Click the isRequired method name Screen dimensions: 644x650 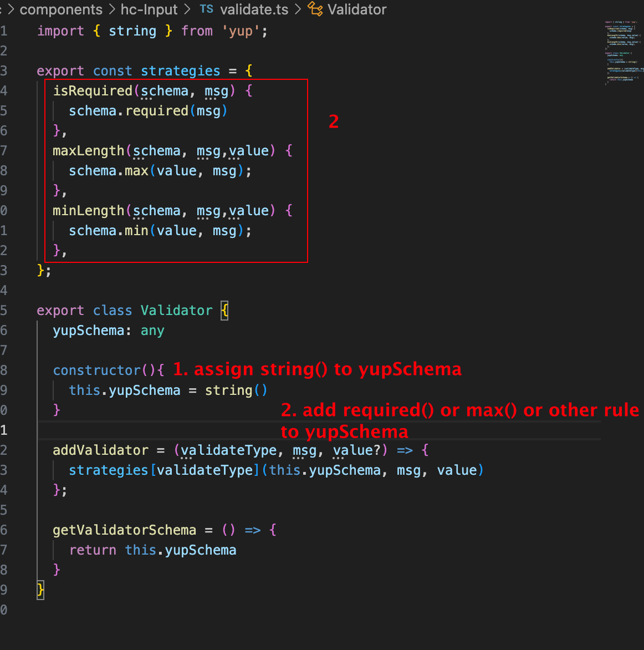click(x=93, y=91)
